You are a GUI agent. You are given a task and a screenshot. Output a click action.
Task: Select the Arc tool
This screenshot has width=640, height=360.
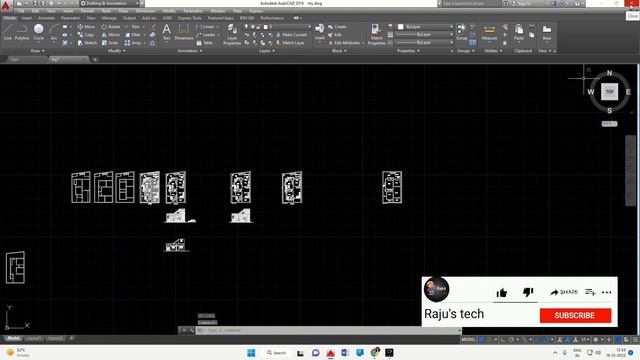[x=54, y=32]
